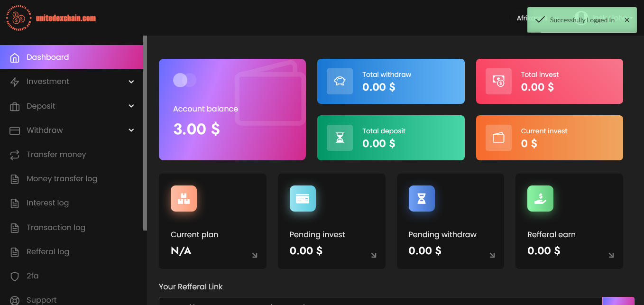644x305 pixels.
Task: Click the Investment lightning bolt icon
Action: (x=15, y=82)
